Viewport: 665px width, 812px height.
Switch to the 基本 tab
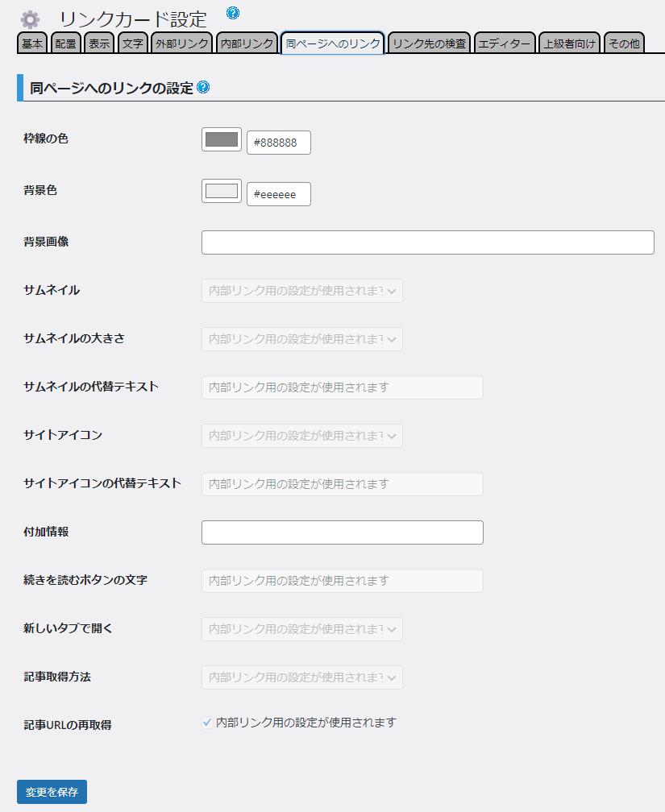(x=32, y=43)
